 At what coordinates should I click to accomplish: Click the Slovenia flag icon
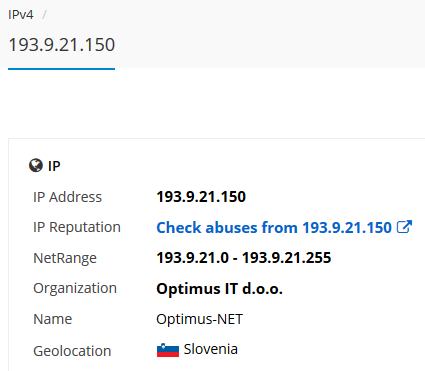point(168,350)
